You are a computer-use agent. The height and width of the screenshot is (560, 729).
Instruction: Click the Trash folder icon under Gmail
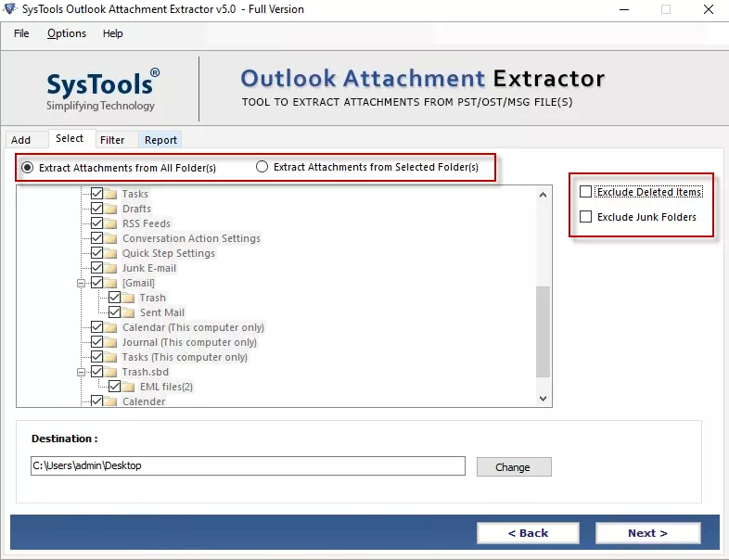[x=128, y=298]
